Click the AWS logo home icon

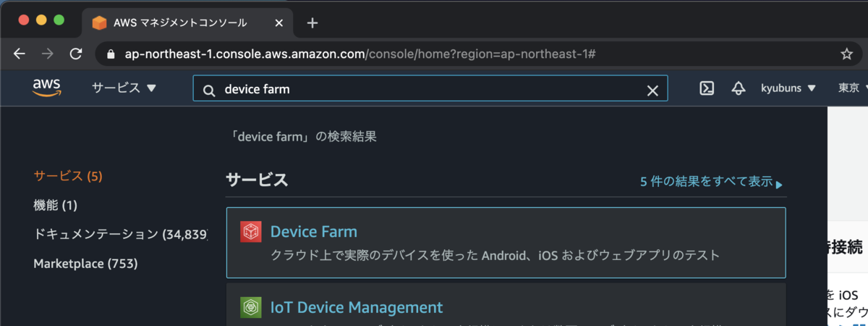point(46,88)
